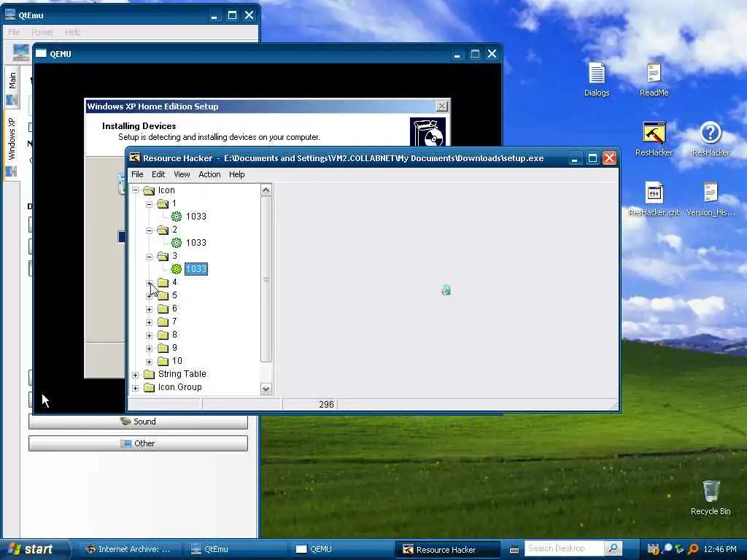Image resolution: width=747 pixels, height=560 pixels.
Task: Switch to Windows XP side tab
Action: [x=12, y=146]
